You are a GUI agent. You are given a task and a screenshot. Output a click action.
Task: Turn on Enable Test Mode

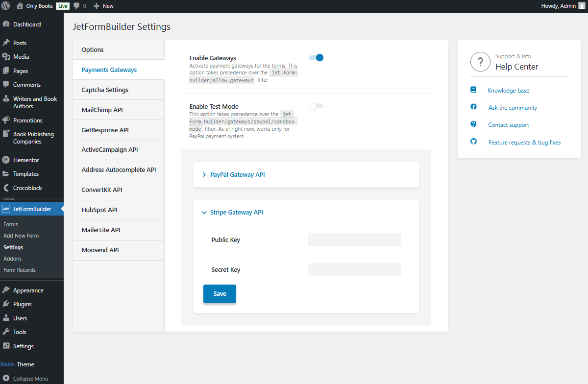point(316,106)
